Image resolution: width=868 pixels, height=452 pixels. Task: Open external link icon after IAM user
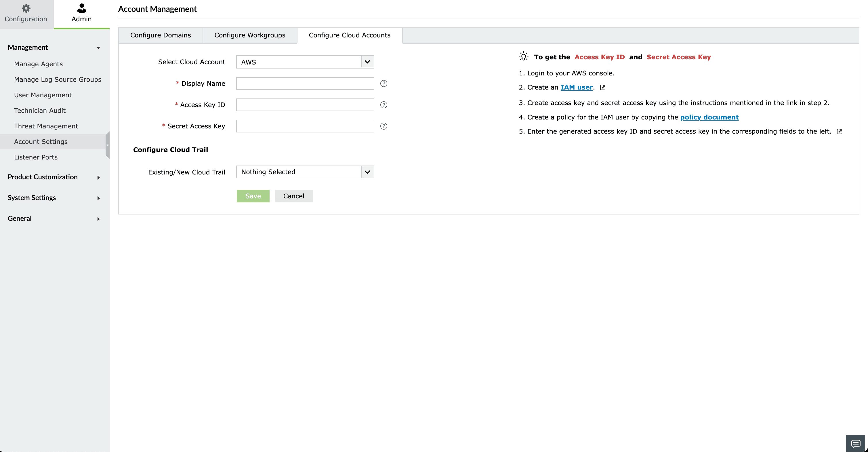tap(603, 88)
